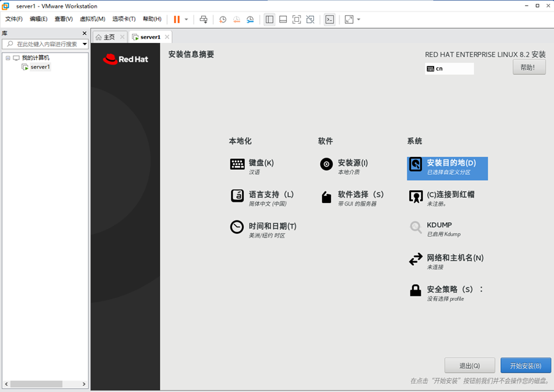
Task: Click the stretch guest display icon
Action: [349, 19]
